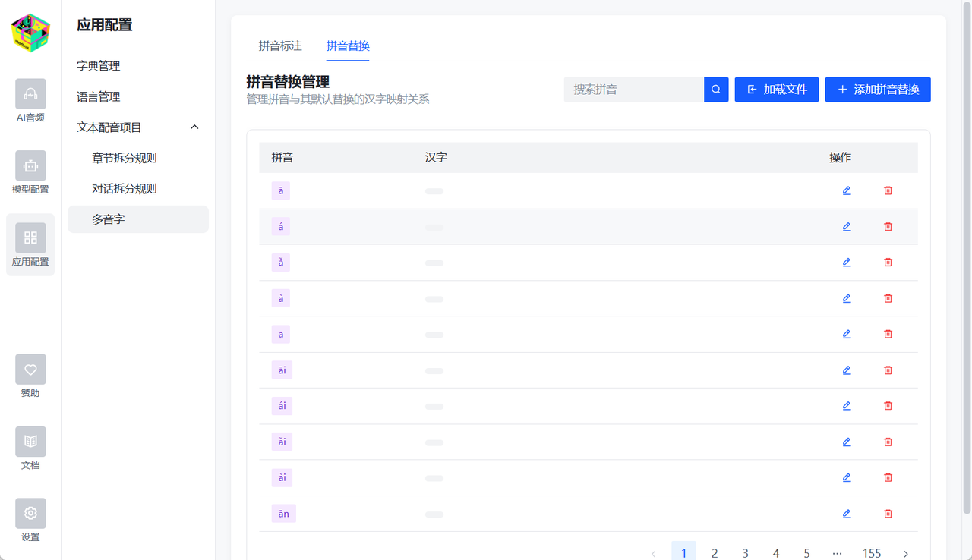Collapse the 文本配音项目 section

click(x=194, y=127)
